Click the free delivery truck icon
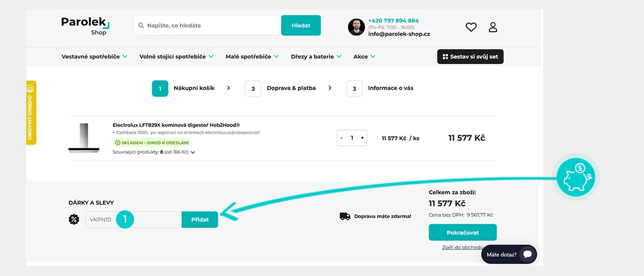 [x=345, y=216]
